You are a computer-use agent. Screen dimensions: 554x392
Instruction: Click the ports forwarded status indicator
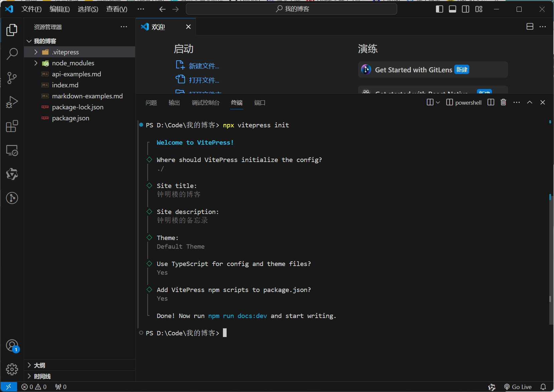[61, 387]
